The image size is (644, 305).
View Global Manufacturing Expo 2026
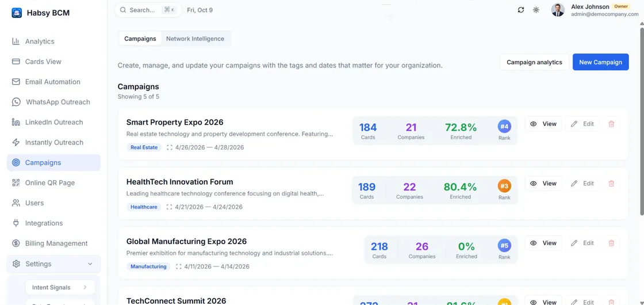coord(543,243)
